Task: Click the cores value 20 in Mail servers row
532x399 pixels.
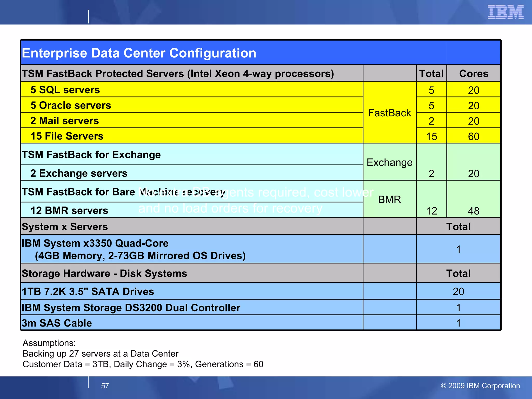Action: pyautogui.click(x=474, y=121)
